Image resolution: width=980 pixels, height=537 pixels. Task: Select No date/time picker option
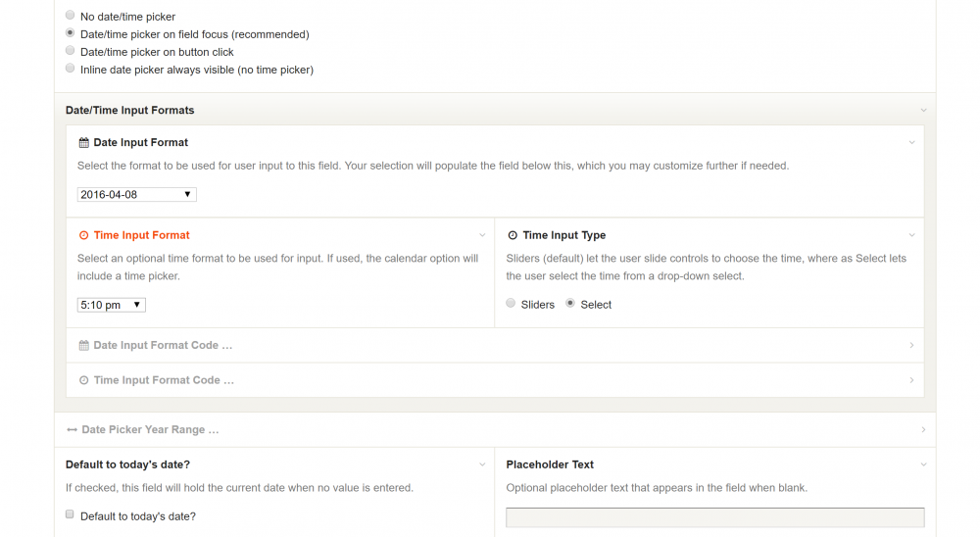pos(70,16)
